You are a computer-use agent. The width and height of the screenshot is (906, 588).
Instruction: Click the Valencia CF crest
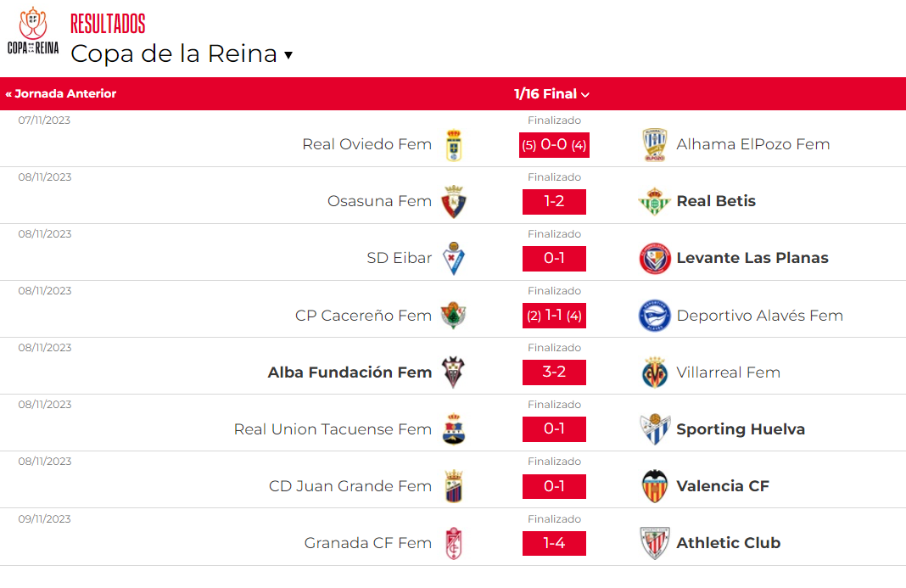point(655,486)
